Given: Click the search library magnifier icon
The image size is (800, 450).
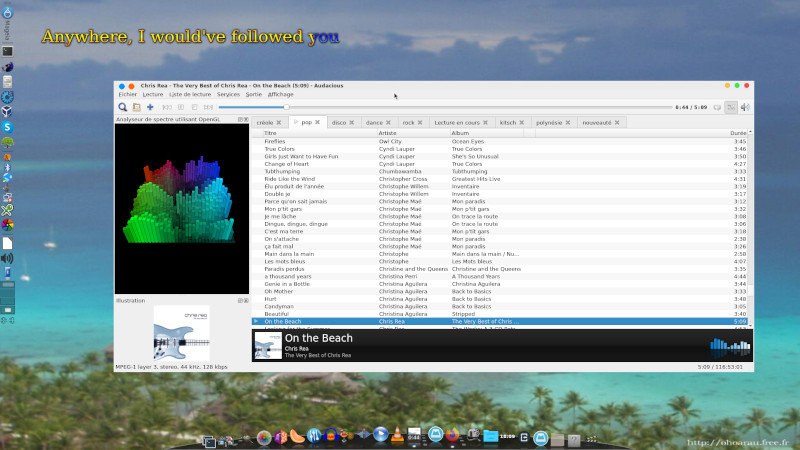Looking at the screenshot, I should [x=123, y=107].
